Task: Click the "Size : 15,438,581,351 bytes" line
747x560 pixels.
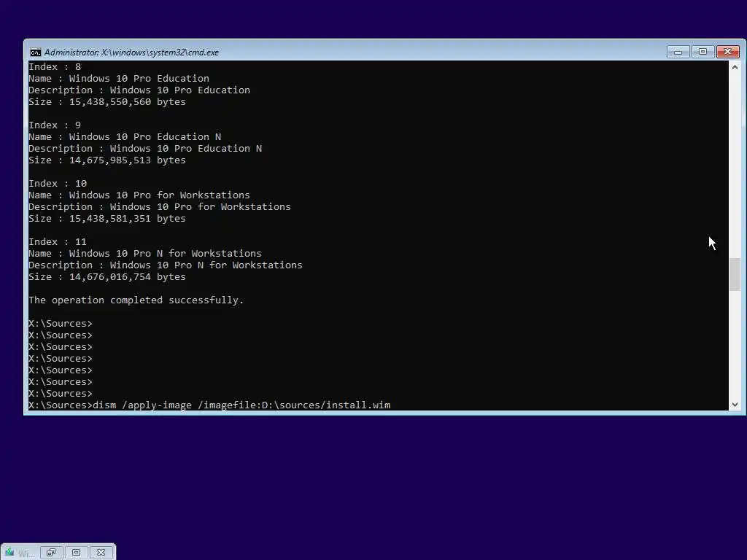Action: (x=107, y=219)
